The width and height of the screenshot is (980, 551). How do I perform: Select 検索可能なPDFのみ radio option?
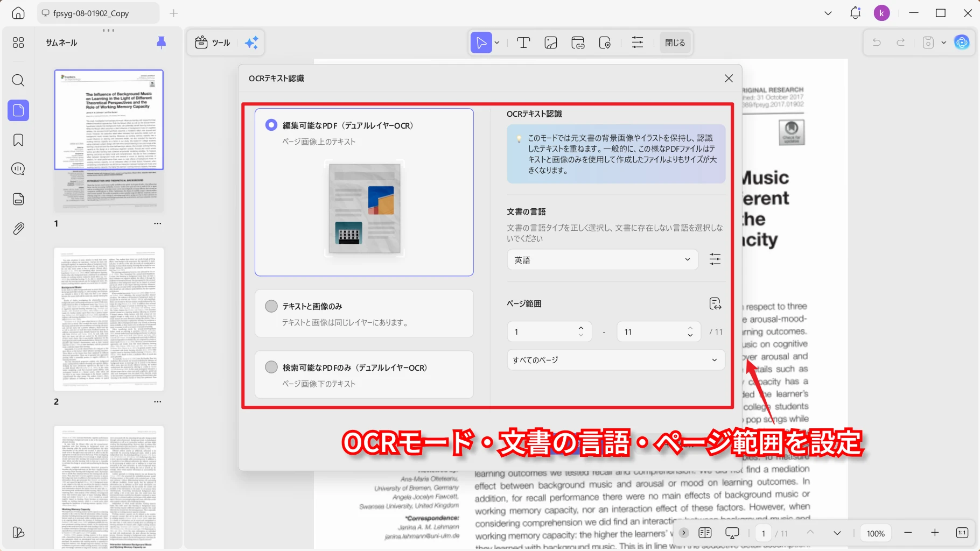tap(271, 367)
